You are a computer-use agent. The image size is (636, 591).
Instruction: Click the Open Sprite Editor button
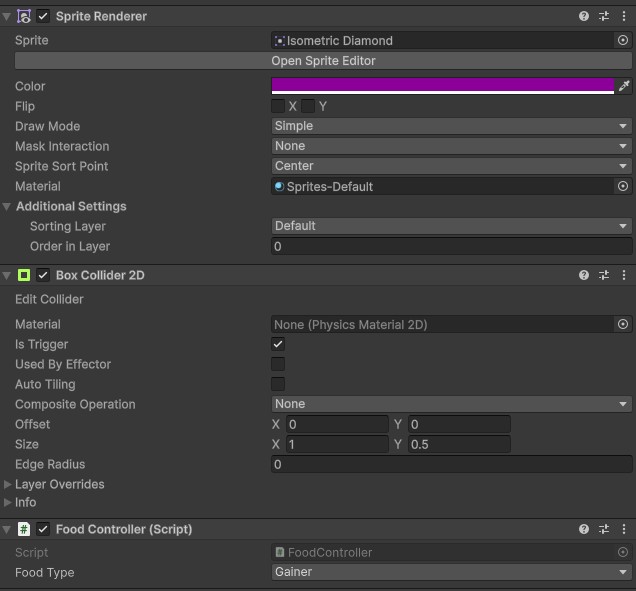click(x=323, y=61)
